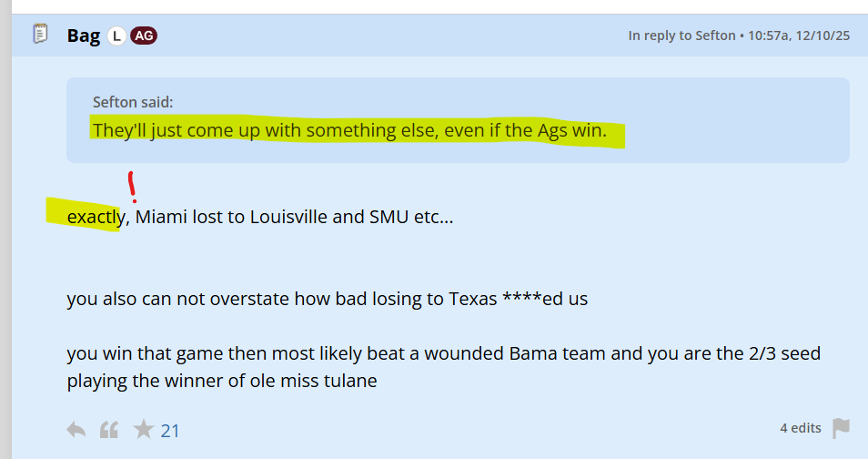Open the '4 edits' history link
This screenshot has height=459, width=868.
(x=800, y=428)
